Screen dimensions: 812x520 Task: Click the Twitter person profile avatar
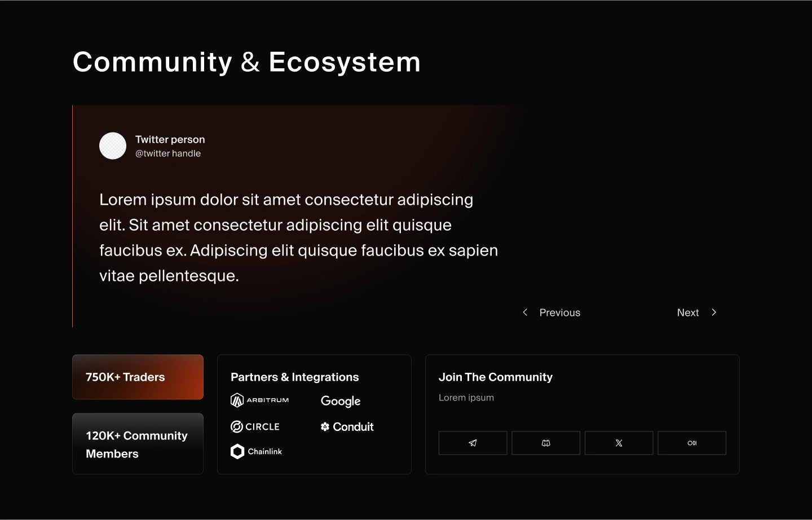pos(113,146)
